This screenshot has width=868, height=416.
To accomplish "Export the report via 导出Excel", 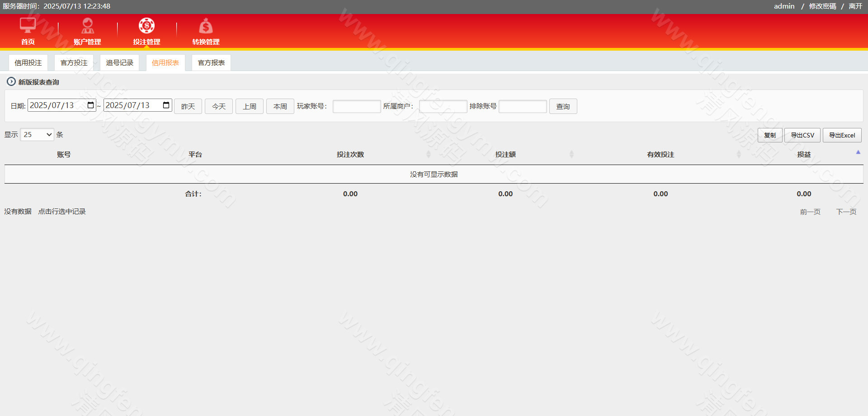I will pos(842,135).
